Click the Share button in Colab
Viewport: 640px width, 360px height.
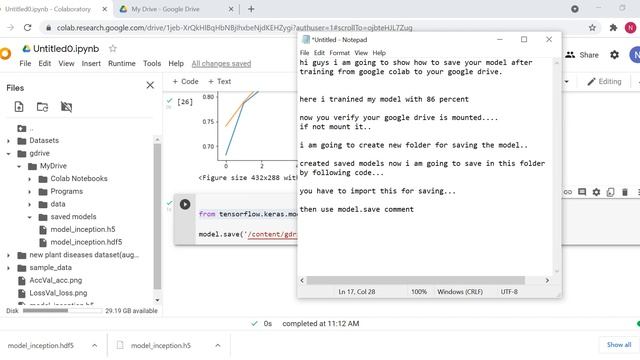coord(582,55)
